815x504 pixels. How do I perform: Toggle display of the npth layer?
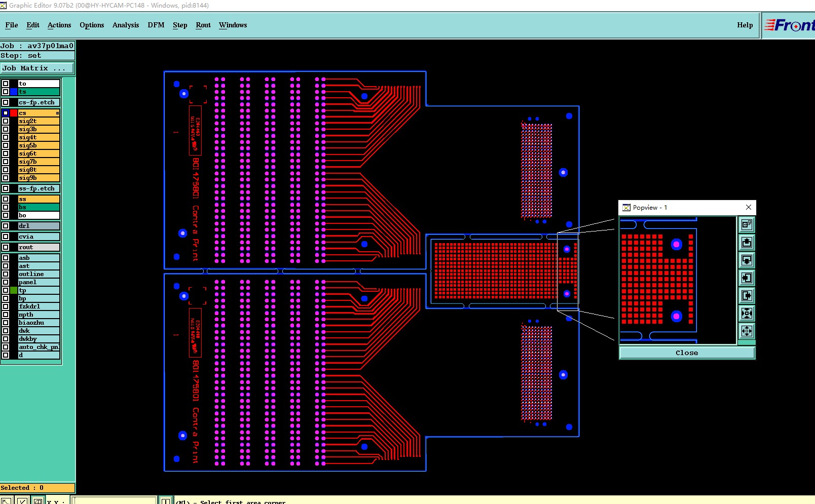(6, 315)
